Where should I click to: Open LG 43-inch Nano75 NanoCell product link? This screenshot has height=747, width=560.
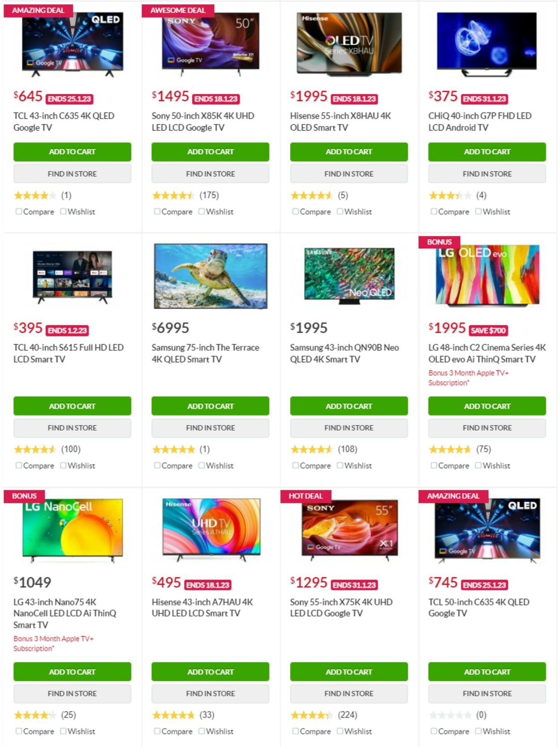(65, 613)
